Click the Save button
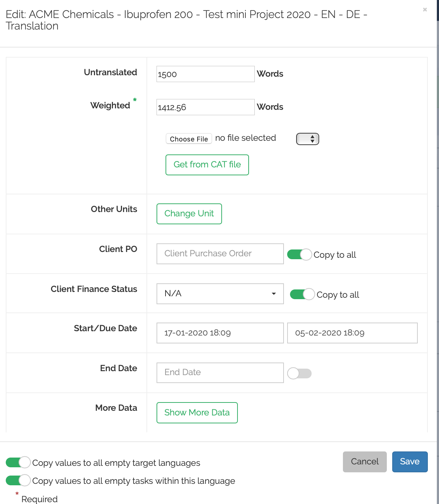The width and height of the screenshot is (439, 504). tap(410, 462)
